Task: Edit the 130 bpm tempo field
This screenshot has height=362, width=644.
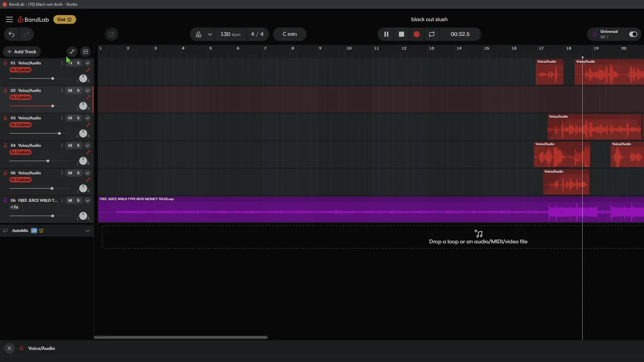Action: [230, 34]
